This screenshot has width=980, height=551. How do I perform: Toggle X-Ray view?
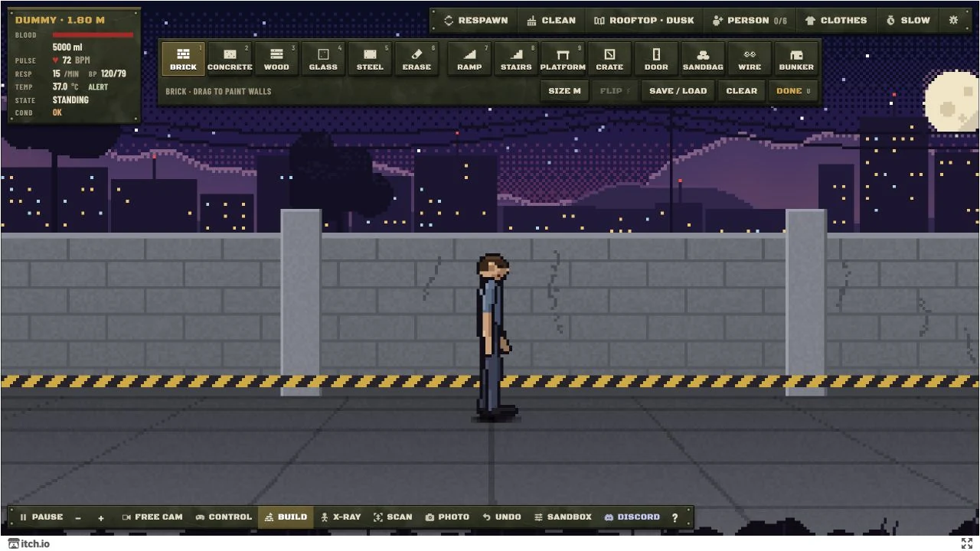pos(341,517)
